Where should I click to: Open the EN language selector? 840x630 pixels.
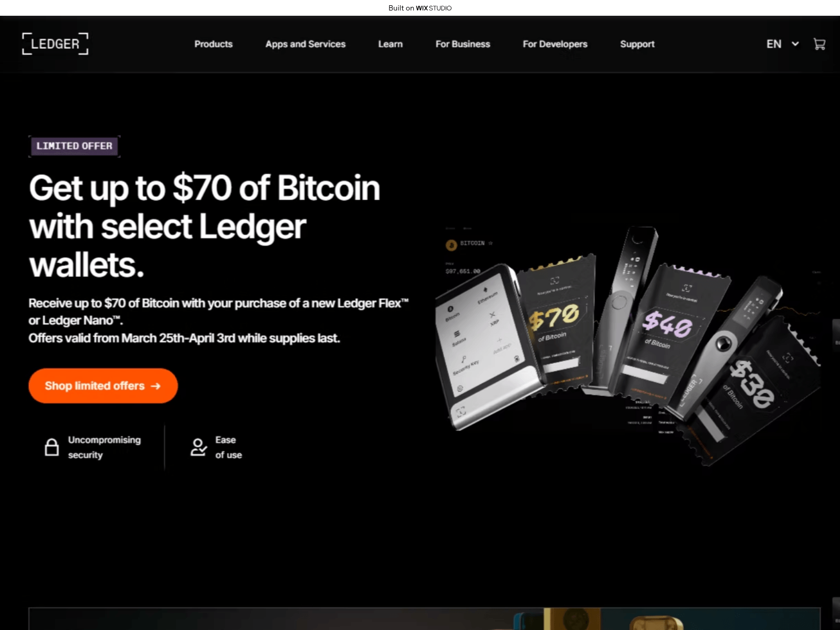(774, 44)
